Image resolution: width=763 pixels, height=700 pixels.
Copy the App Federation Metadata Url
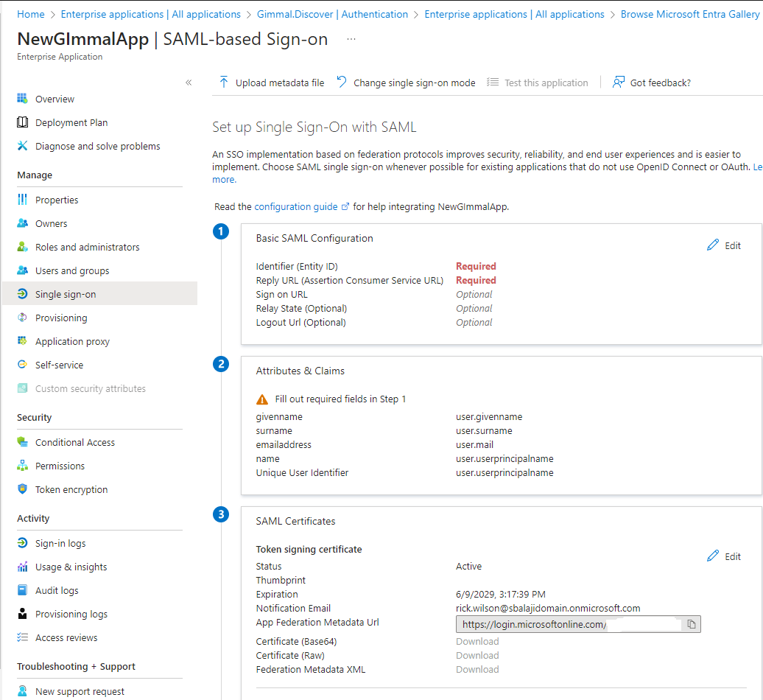[691, 625]
